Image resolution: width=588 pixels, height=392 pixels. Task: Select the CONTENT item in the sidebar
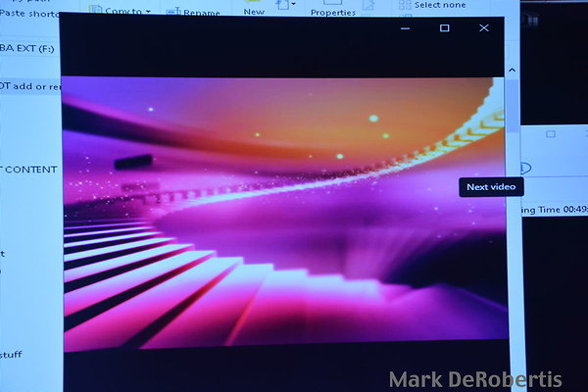point(29,169)
